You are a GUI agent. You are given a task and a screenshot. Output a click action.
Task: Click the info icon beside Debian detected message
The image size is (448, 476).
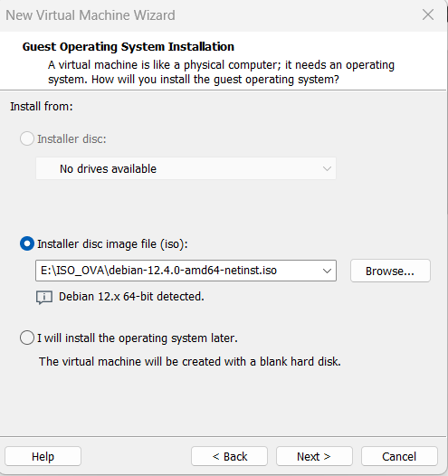click(x=44, y=297)
